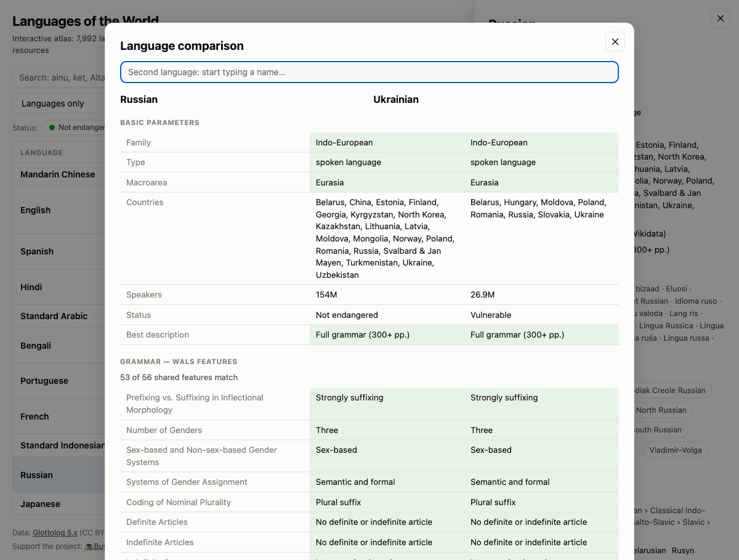
Task: Click the Countries row label
Action: (145, 202)
